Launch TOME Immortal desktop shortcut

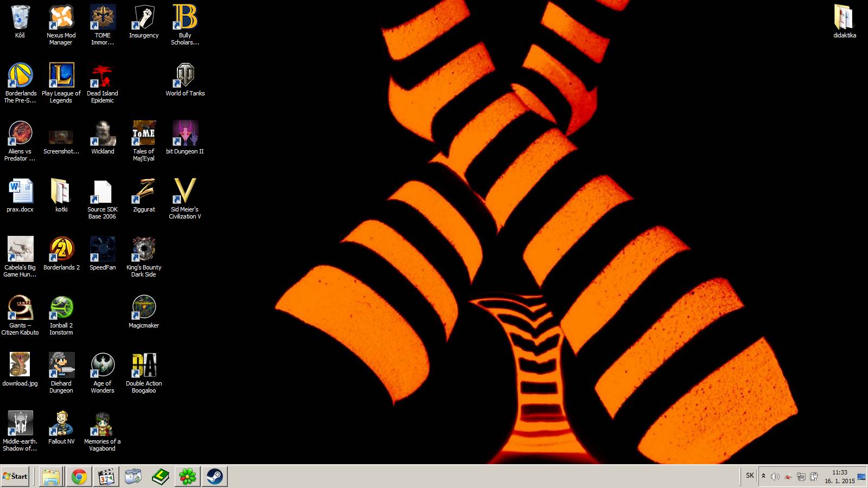pos(103,25)
